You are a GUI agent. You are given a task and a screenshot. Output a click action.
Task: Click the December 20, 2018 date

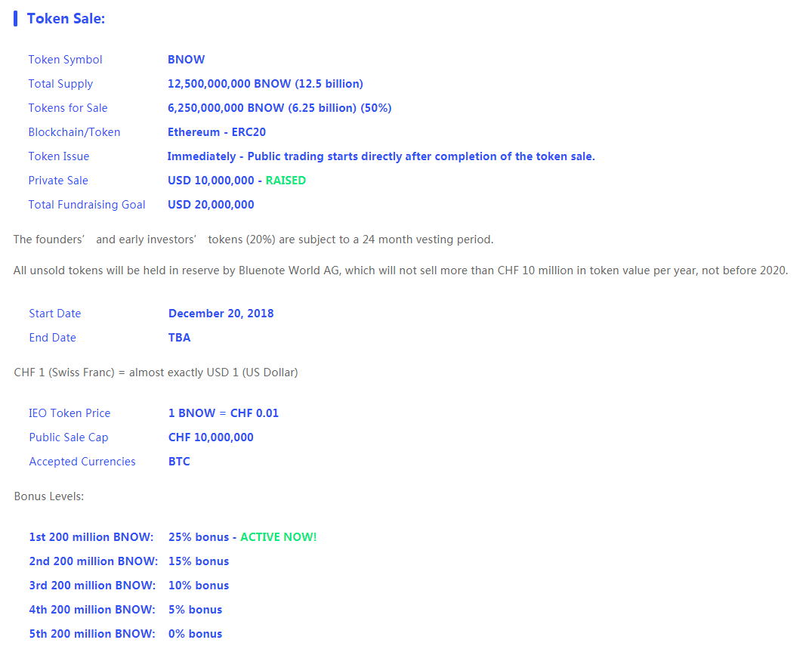221,314
